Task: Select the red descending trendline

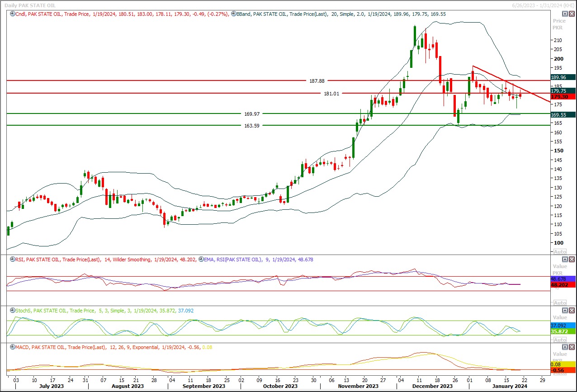Action: 511,84
